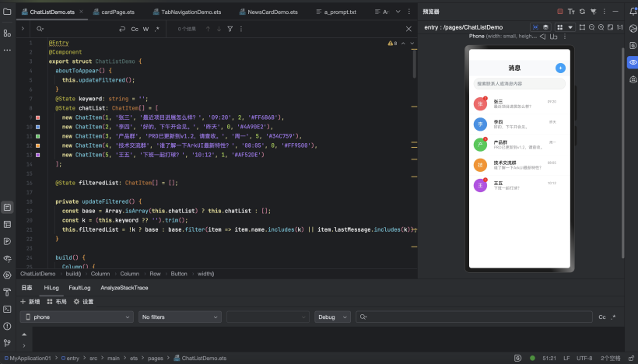Close the editor find bar
The width and height of the screenshot is (638, 364).
pos(408,29)
